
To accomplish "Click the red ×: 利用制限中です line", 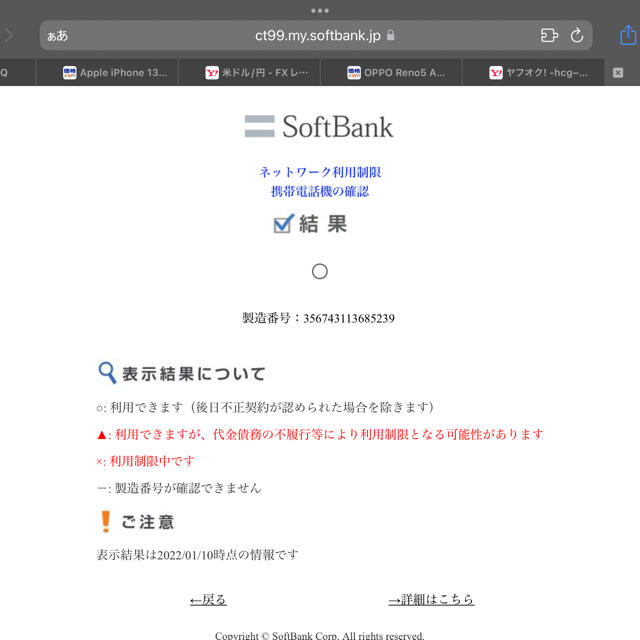I will (145, 461).
